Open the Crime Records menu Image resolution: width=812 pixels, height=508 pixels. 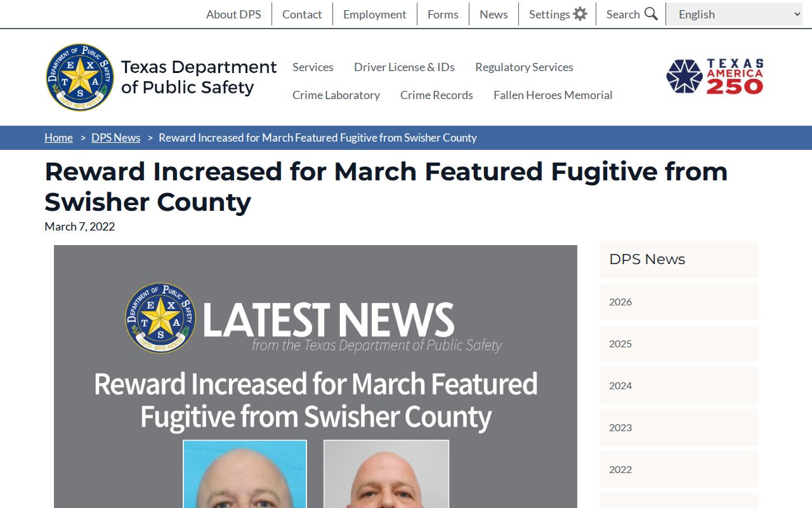coord(436,95)
